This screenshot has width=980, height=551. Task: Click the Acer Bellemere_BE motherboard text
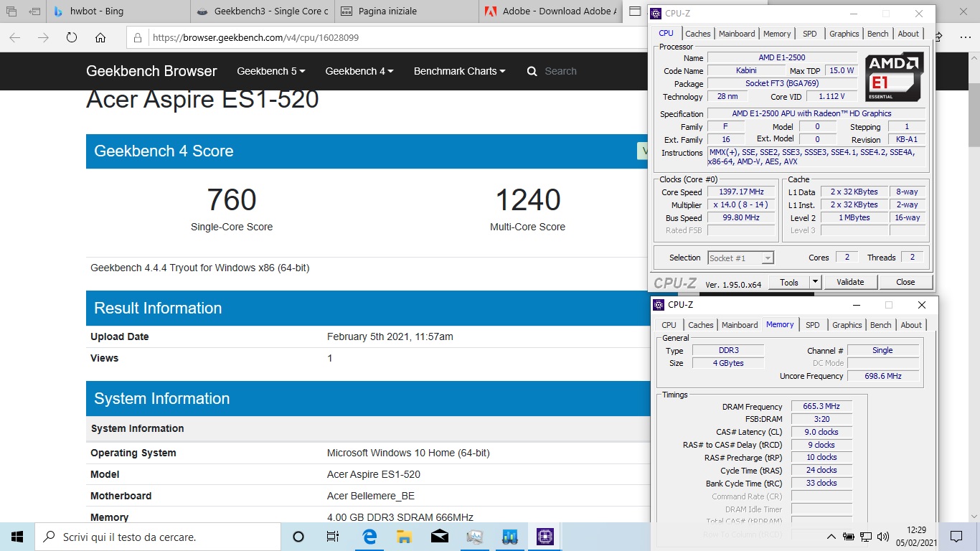(371, 496)
